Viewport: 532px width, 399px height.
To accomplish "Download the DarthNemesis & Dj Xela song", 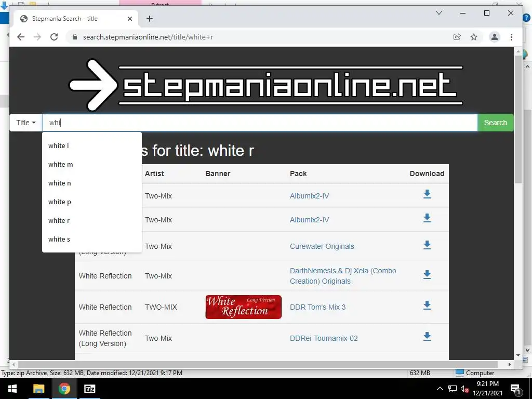I will click(427, 274).
